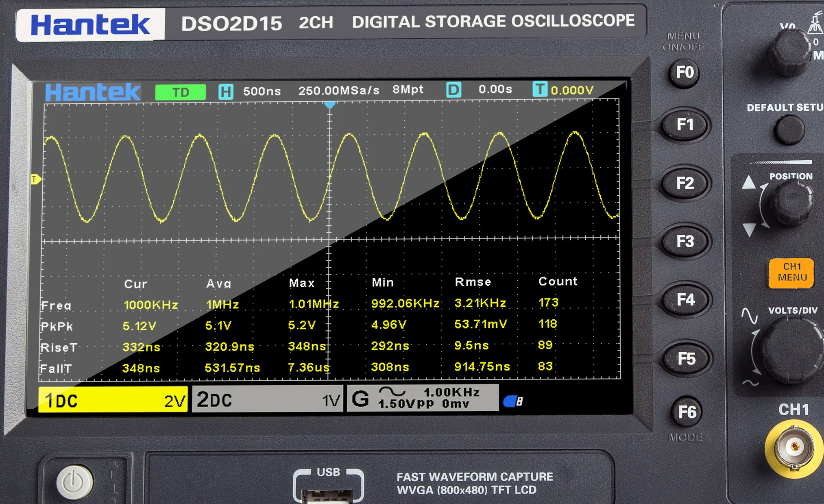Click the T trigger level icon
Image resolution: width=824 pixels, height=504 pixels.
(539, 89)
